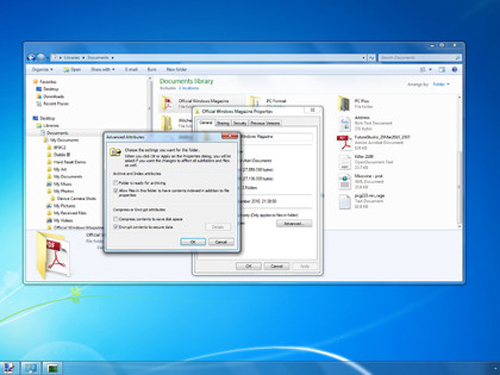Select Hard Reset Demo folder in tree
Image resolution: width=500 pixels, height=375 pixels.
click(69, 162)
